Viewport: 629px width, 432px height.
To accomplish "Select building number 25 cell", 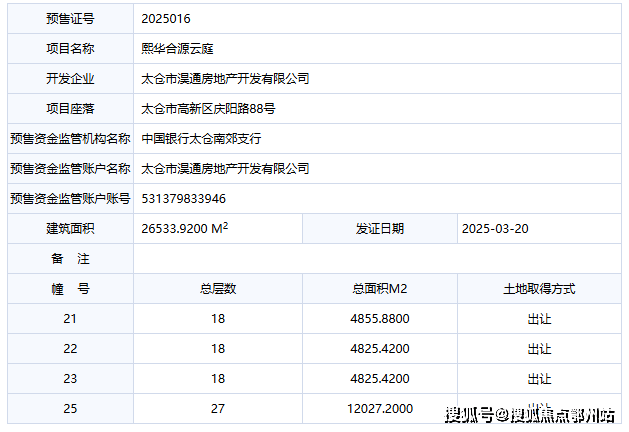I will coord(70,408).
